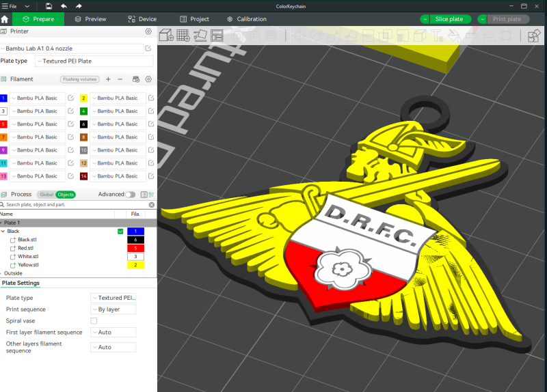The width and height of the screenshot is (547, 392).
Task: Click red filament 5 color swatch
Action: pos(3,124)
